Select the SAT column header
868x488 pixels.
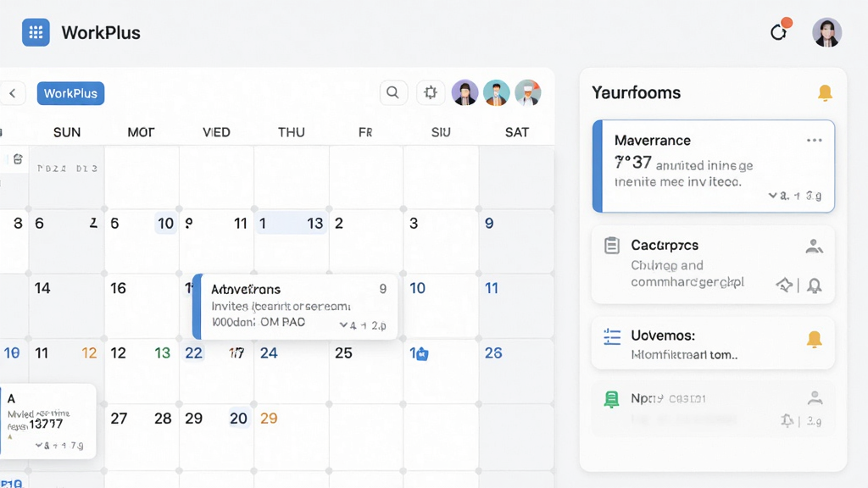coord(517,132)
